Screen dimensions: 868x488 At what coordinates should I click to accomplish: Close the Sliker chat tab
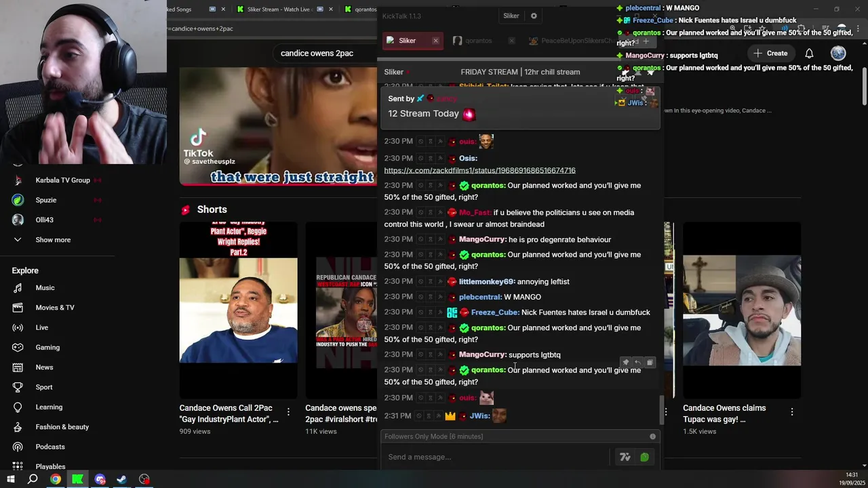point(435,41)
